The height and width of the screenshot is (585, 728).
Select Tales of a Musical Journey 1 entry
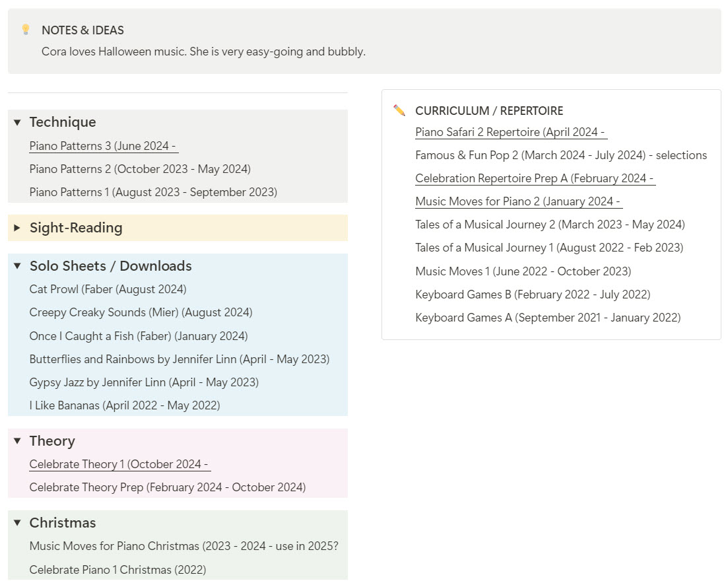tap(549, 248)
